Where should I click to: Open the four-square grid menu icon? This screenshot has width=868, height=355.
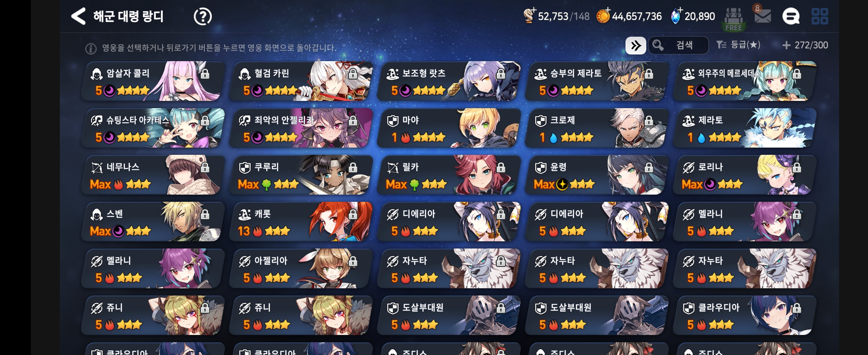(819, 16)
